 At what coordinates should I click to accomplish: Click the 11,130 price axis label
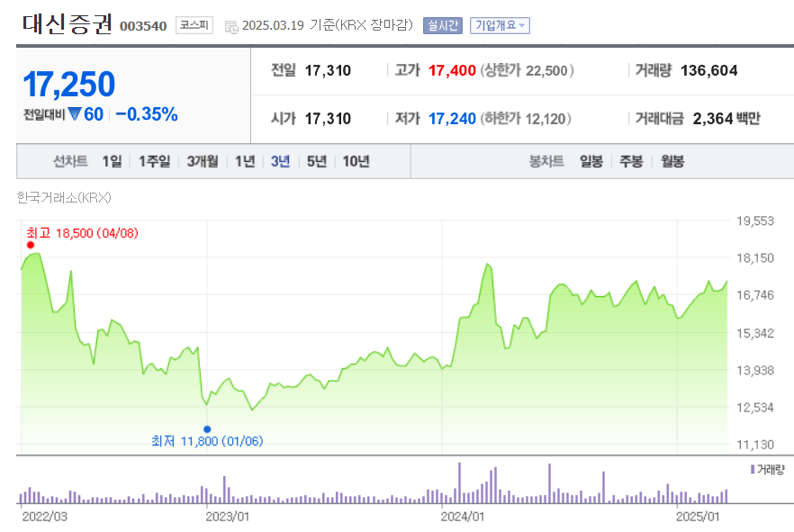[x=755, y=445]
